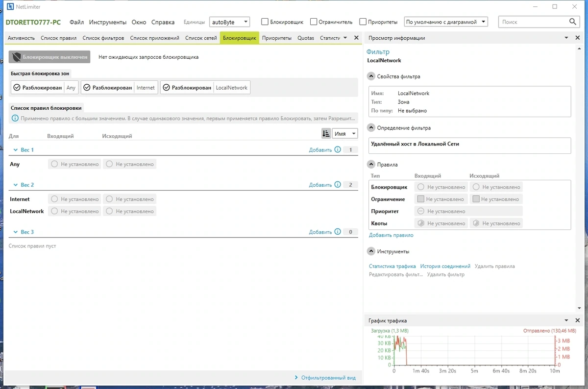Viewport: 588px width, 389px height.
Task: Toggle Ограничение outgoing checkbox in Правила
Action: coord(476,199)
